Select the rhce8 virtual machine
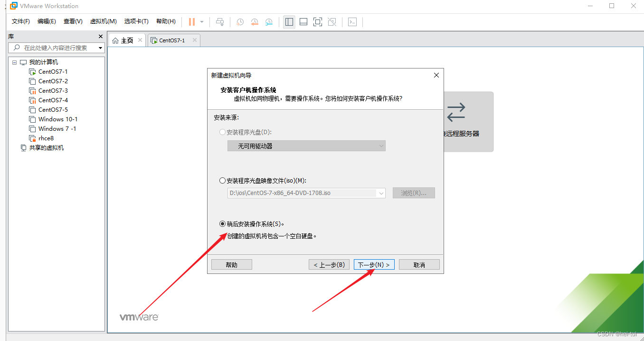 coord(46,138)
